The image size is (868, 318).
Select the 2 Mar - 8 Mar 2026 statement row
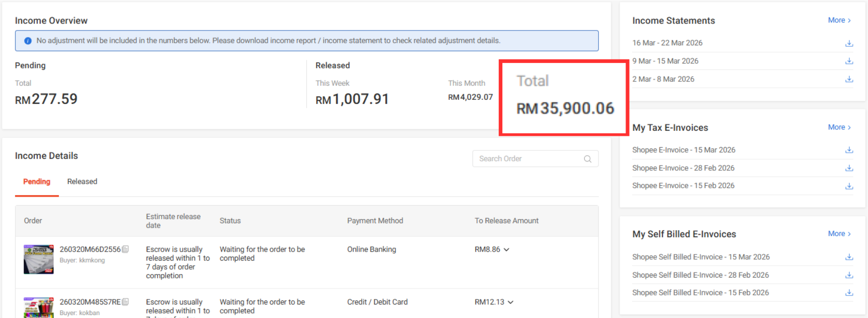[x=743, y=79]
